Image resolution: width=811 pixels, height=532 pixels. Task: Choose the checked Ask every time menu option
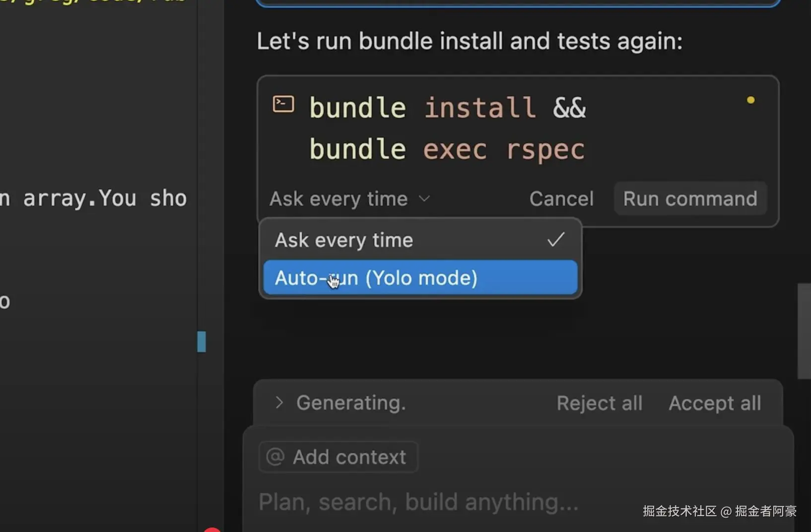pos(343,240)
